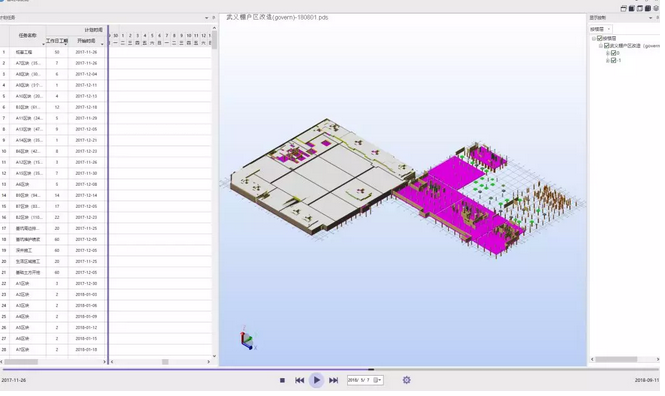Select the start date 2017-12-11 cell
The width and height of the screenshot is (665, 396).
[86, 85]
